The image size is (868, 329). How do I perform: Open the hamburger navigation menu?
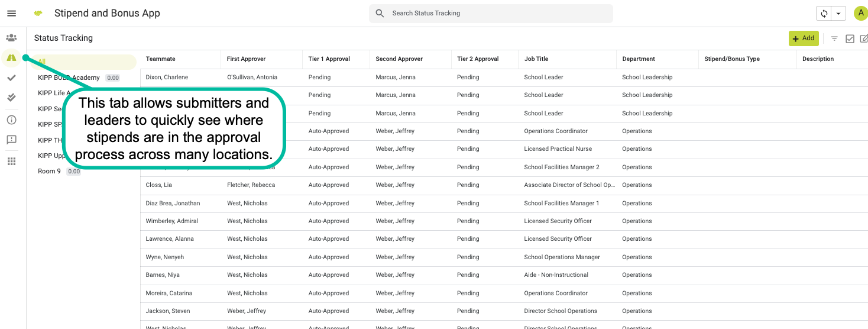pos(11,13)
